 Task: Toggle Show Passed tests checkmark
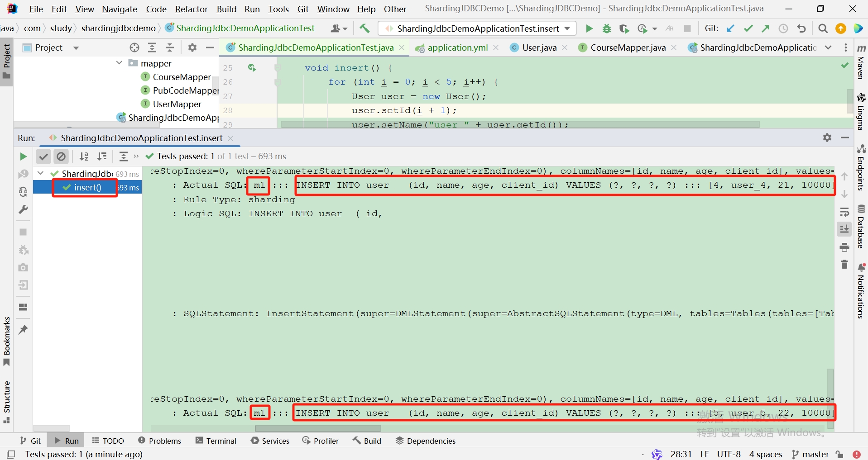click(x=43, y=156)
